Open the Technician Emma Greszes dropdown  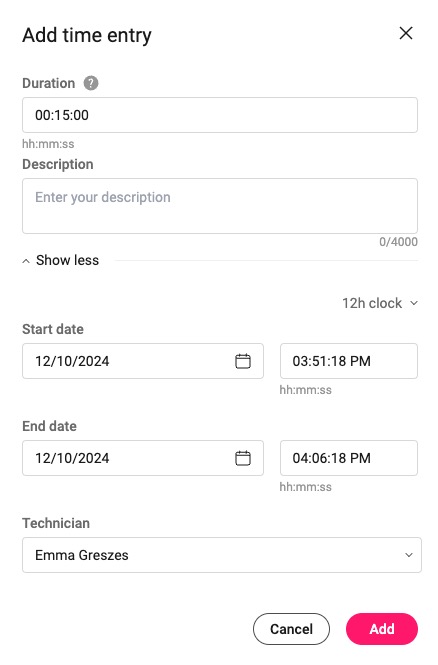pyautogui.click(x=222, y=555)
